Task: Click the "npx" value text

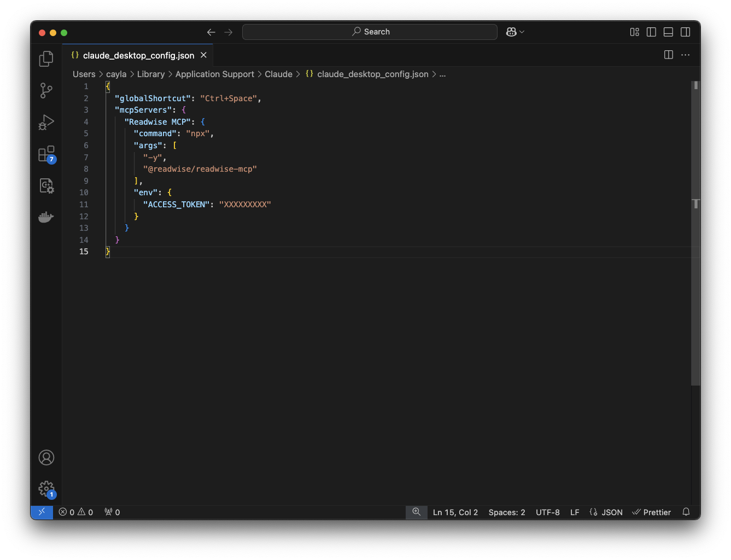Action: click(x=198, y=133)
